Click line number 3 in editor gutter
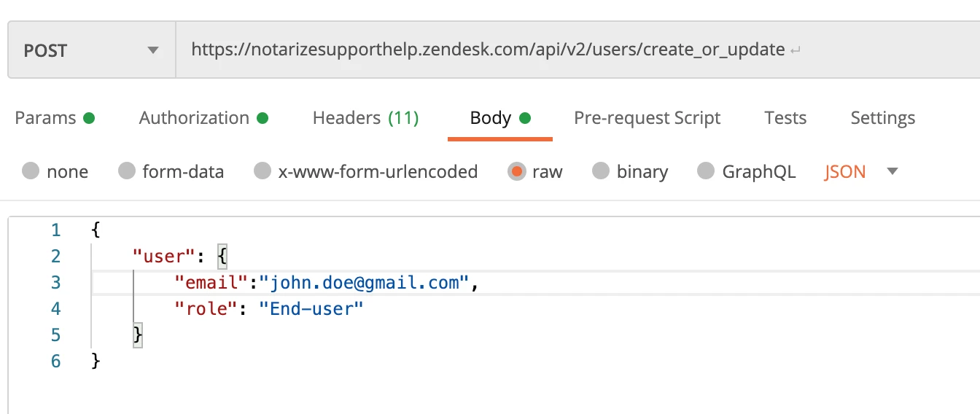The image size is (980, 414). coord(55,283)
